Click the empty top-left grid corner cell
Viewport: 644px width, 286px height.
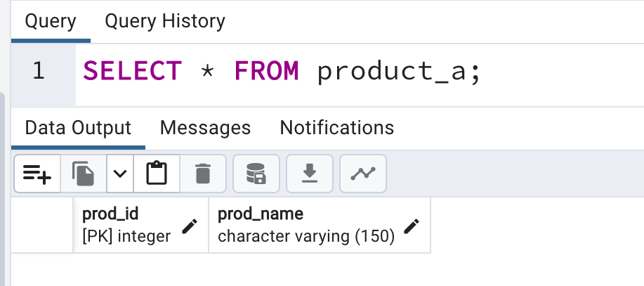click(42, 225)
